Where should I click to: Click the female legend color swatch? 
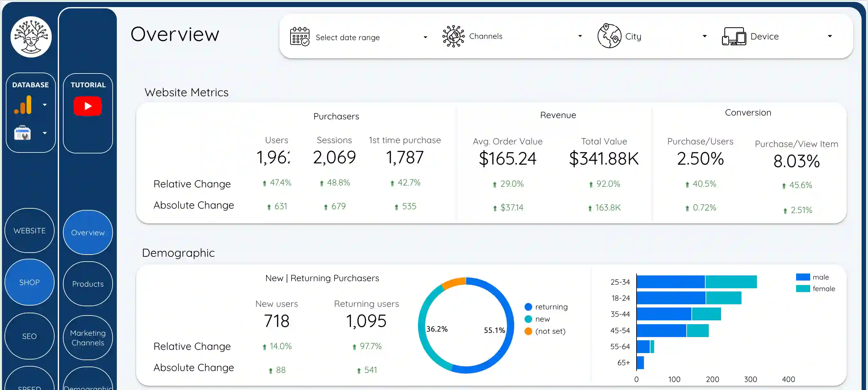point(803,289)
